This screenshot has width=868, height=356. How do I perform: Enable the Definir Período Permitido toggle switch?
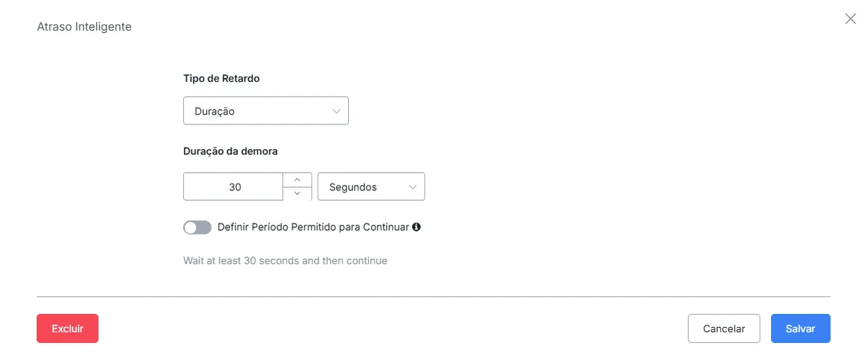point(198,227)
